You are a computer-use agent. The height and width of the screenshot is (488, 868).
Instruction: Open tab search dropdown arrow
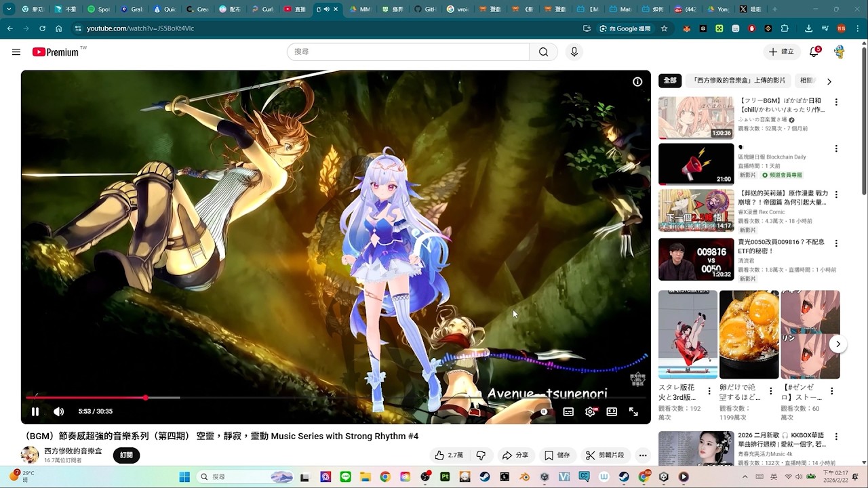coord(9,9)
